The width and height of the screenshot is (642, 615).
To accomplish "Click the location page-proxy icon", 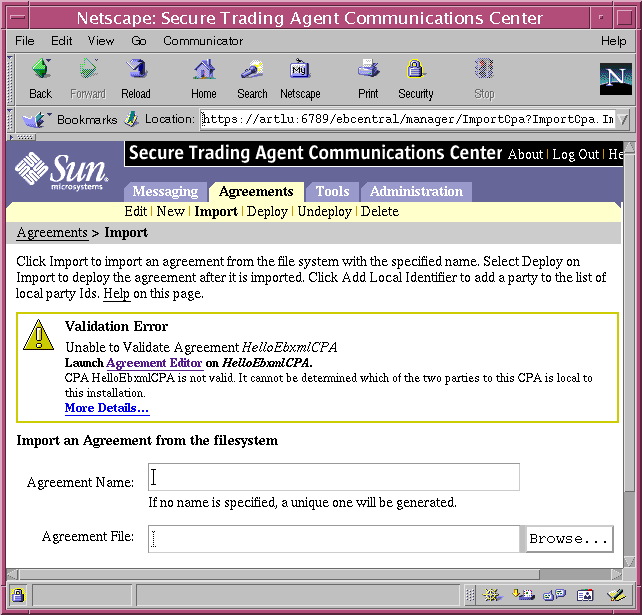I will click(x=131, y=119).
